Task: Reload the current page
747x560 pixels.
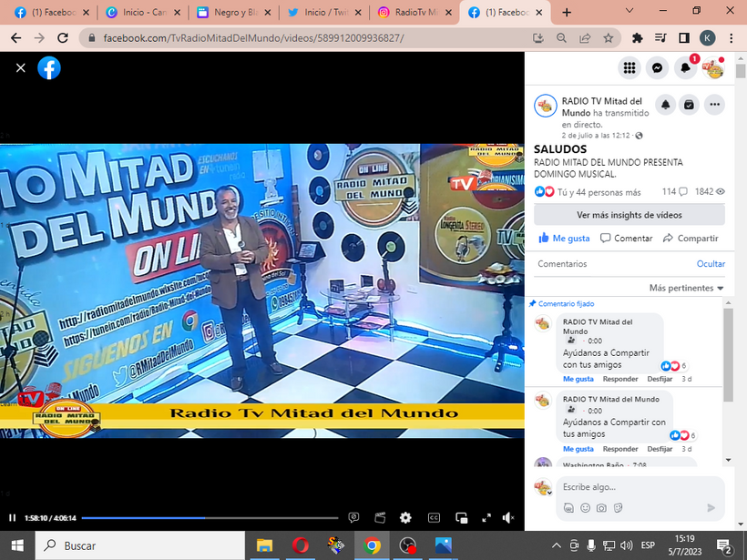Action: [63, 38]
